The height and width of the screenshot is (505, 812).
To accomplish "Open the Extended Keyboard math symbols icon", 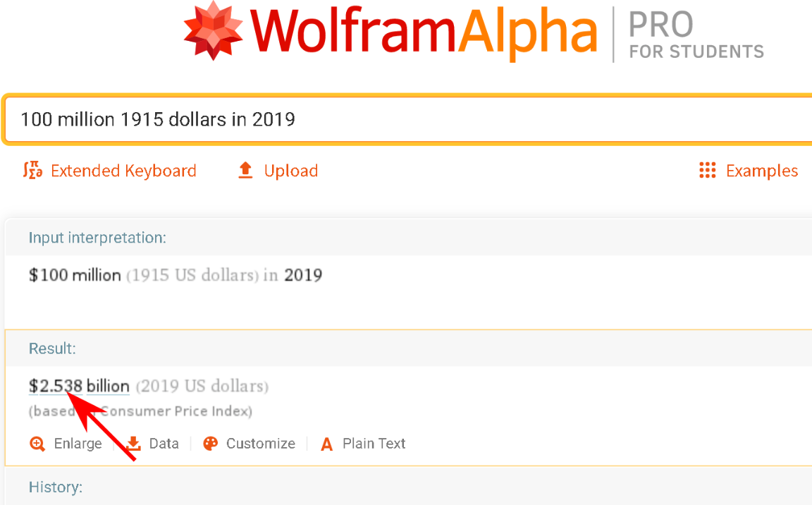I will point(33,171).
